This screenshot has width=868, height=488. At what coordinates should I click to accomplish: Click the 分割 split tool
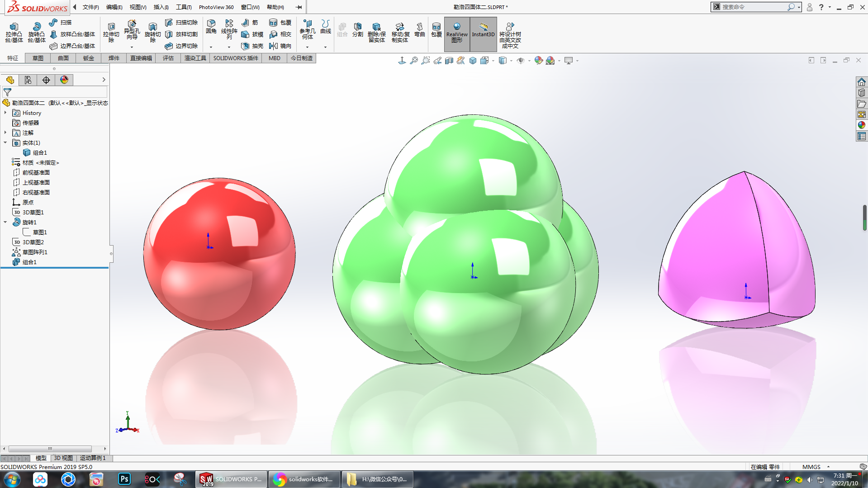point(358,29)
